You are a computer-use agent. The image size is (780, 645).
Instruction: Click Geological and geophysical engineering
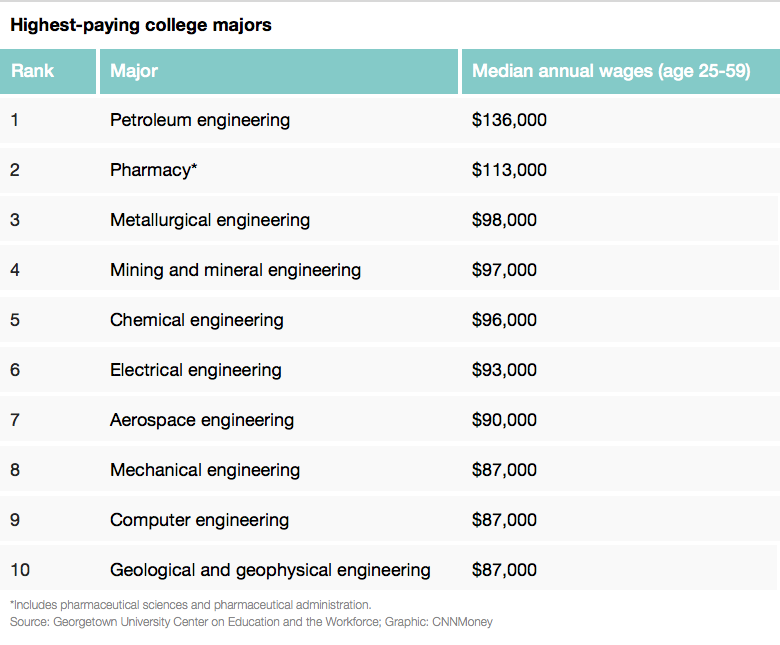(x=270, y=570)
